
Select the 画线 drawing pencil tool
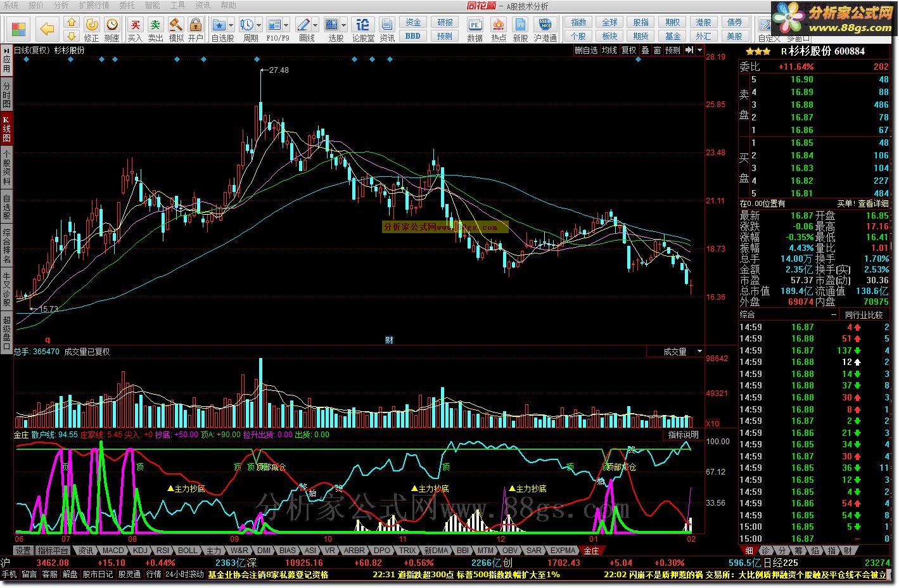(303, 25)
